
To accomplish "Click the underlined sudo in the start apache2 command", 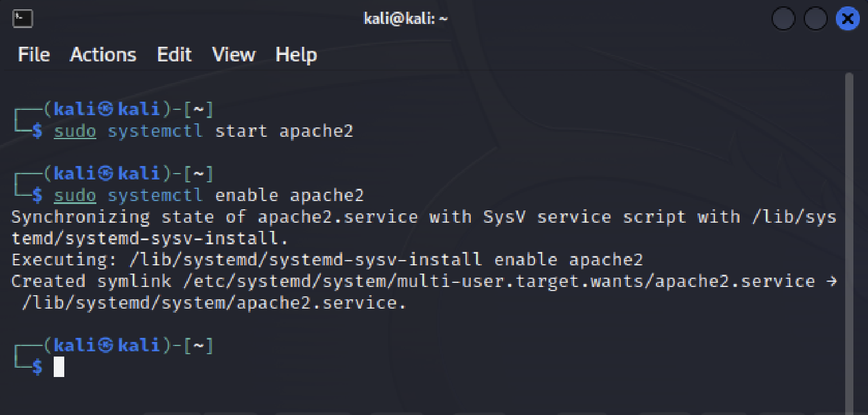I will point(75,131).
